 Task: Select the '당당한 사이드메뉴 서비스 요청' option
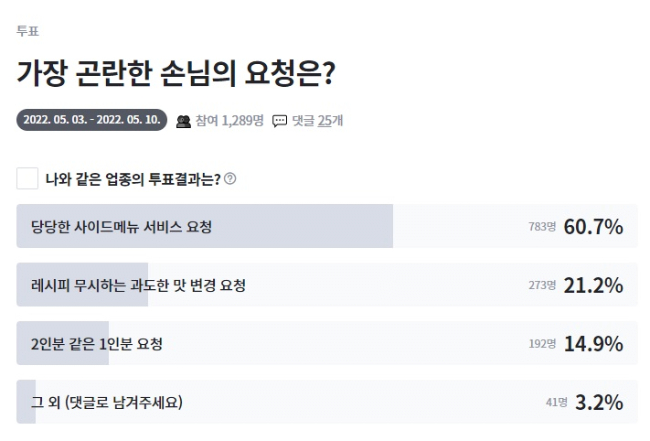[x=122, y=227]
